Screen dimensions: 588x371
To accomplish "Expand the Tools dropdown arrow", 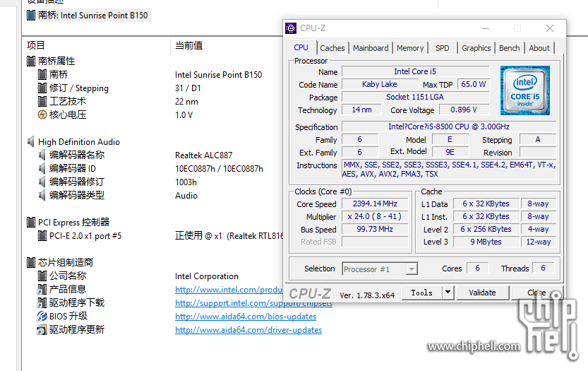I will click(448, 293).
